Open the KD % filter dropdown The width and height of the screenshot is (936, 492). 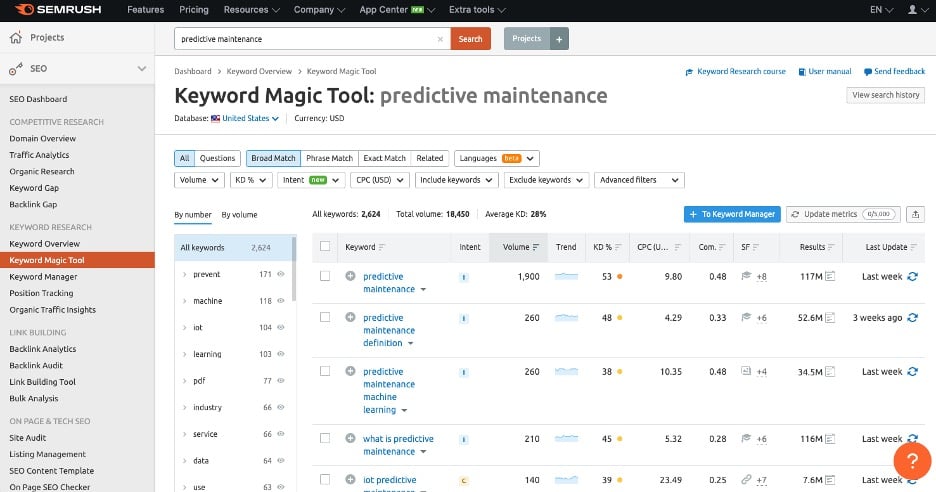pyautogui.click(x=251, y=180)
